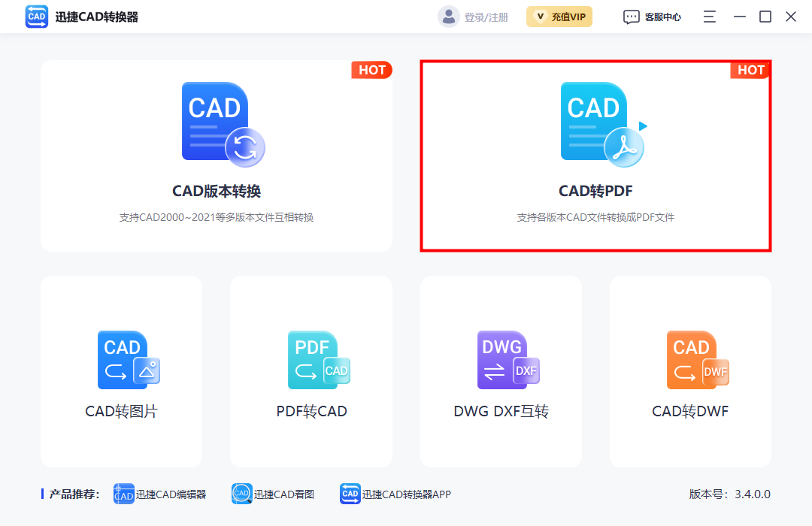The image size is (812, 526).
Task: Click the 产品推荐 label
Action: pyautogui.click(x=74, y=494)
